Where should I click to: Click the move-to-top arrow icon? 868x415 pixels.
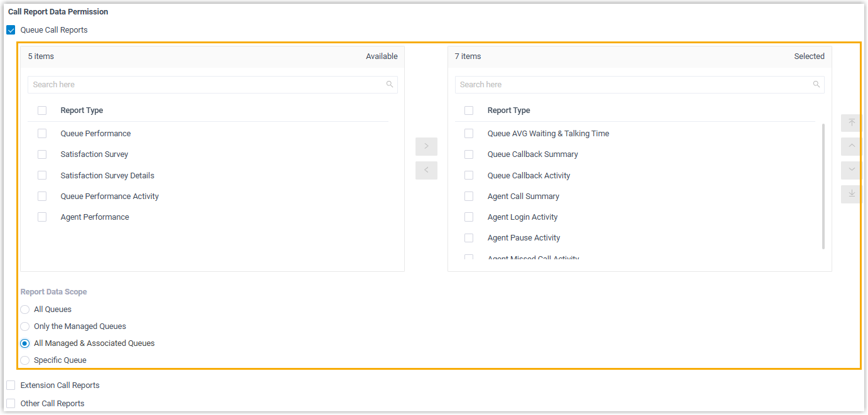pyautogui.click(x=851, y=122)
